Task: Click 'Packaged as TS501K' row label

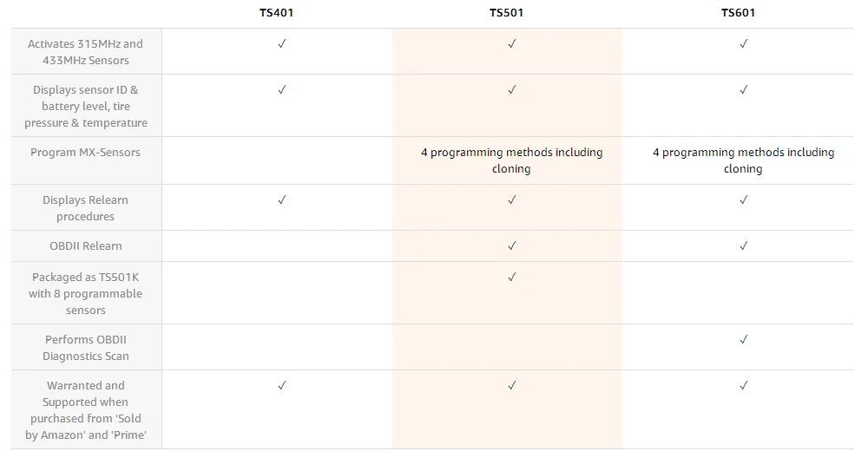Action: [x=85, y=293]
